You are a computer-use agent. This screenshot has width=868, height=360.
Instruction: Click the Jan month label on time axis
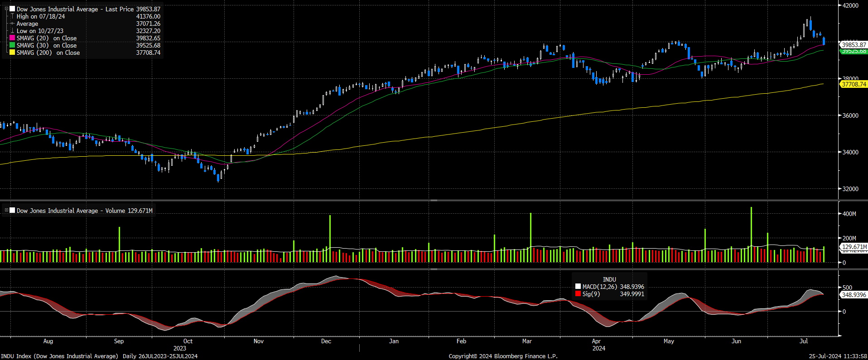coord(394,341)
